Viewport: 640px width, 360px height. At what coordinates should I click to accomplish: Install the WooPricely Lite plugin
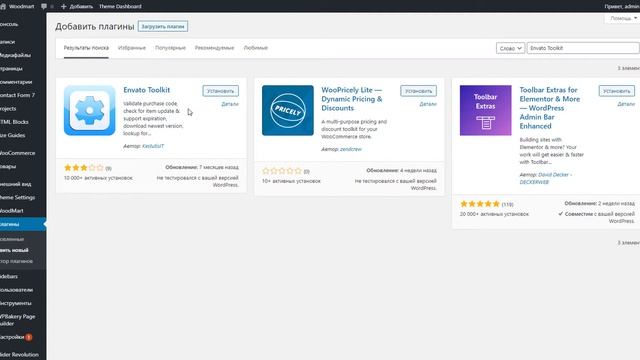tap(418, 91)
